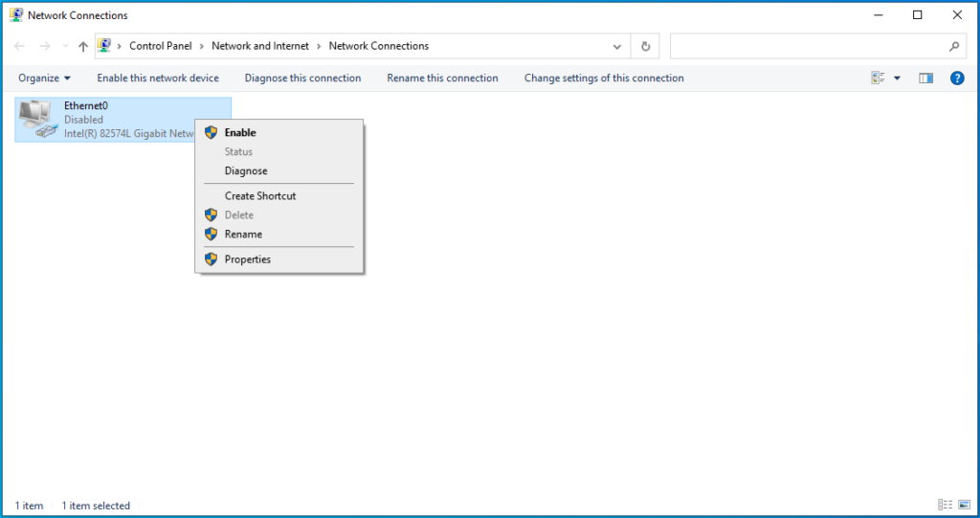Expand the chevron after Control Panel
This screenshot has height=518, width=980.
202,46
